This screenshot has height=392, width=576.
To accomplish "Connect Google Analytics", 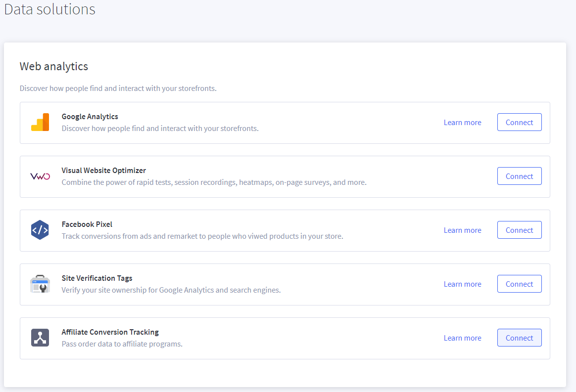I will [x=519, y=123].
